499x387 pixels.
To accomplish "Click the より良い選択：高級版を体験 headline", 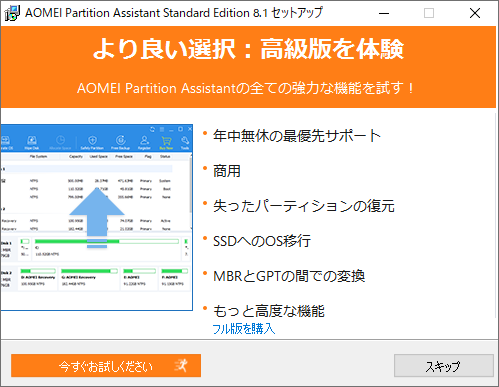I will click(x=248, y=49).
